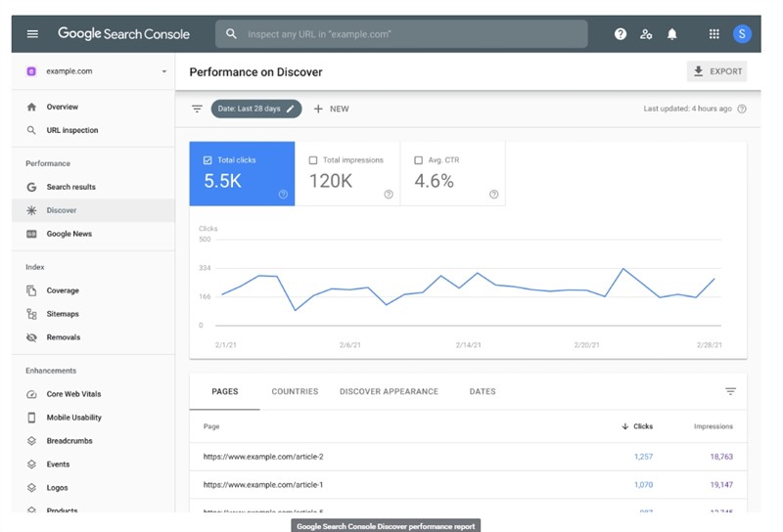Click the NEW filter button
The height and width of the screenshot is (532, 783).
331,109
